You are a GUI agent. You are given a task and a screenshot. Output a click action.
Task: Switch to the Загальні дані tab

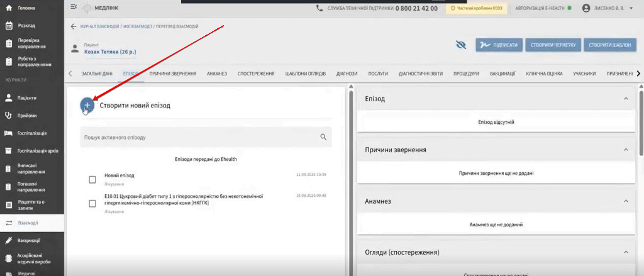97,74
